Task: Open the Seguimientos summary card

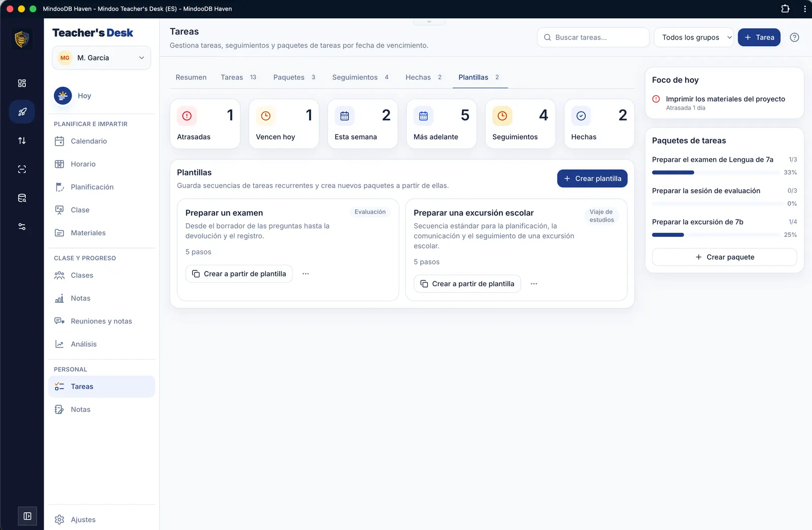Action: pos(520,124)
